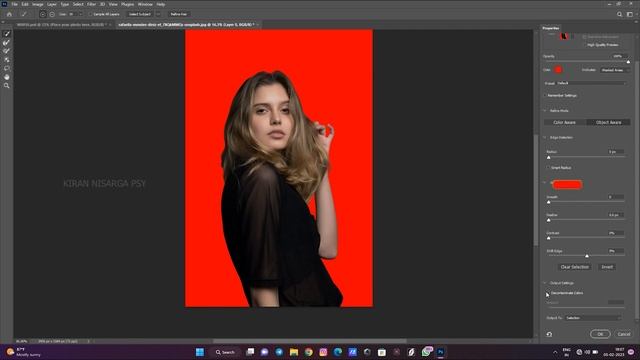Image resolution: width=640 pixels, height=360 pixels.
Task: Open the Select Subject options arrow
Action: (x=158, y=14)
